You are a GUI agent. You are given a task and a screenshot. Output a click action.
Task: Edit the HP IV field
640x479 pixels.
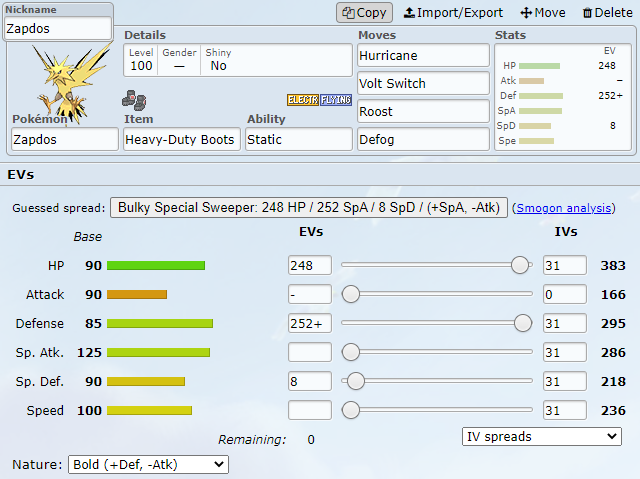[565, 265]
